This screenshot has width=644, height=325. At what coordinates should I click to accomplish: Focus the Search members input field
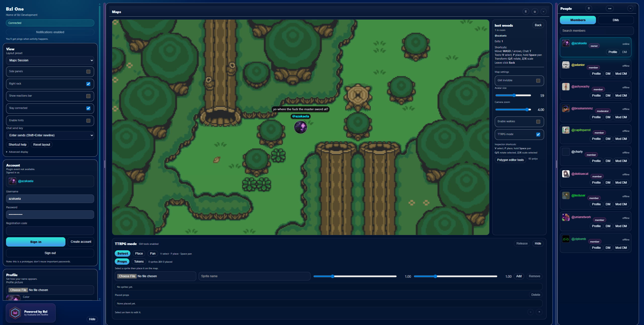596,31
